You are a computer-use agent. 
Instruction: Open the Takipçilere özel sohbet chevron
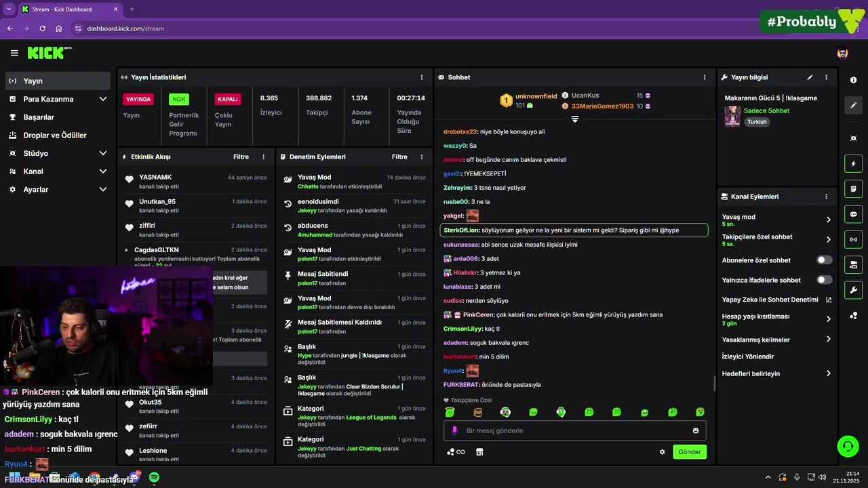click(x=829, y=239)
